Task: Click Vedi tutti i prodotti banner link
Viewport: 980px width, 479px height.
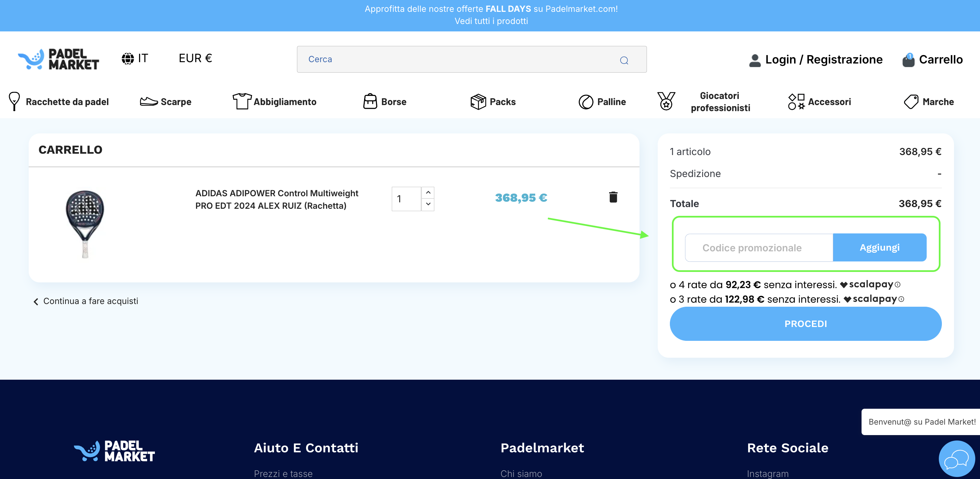Action: [491, 21]
